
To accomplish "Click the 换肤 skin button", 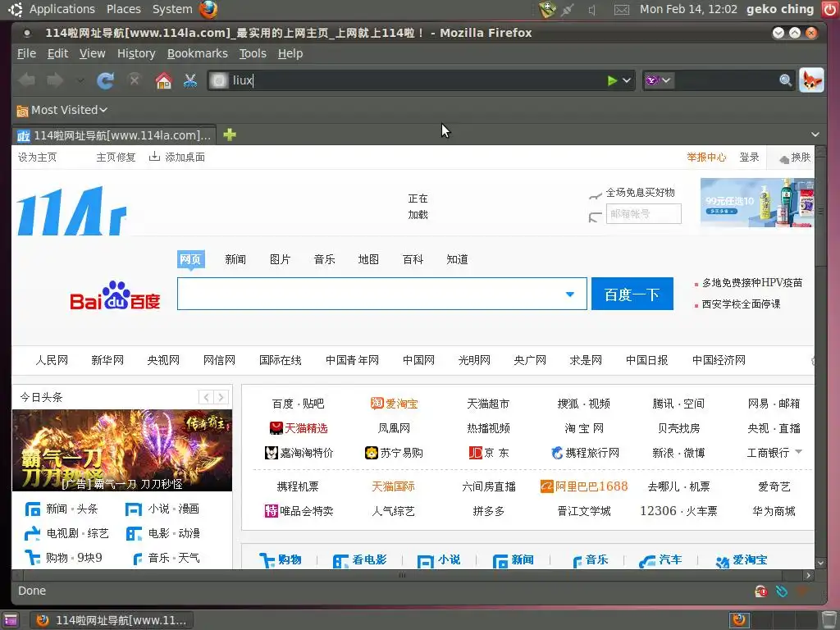I will pos(795,157).
